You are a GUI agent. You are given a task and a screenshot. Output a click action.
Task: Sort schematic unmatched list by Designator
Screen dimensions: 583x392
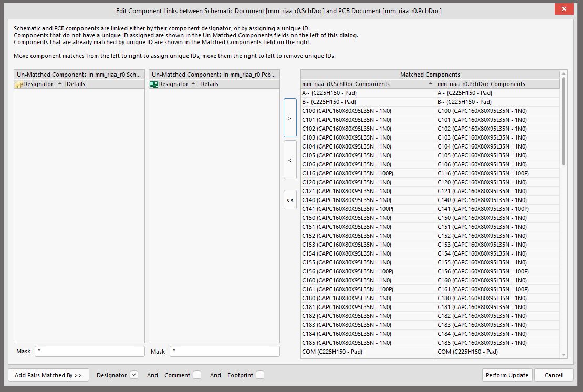40,84
